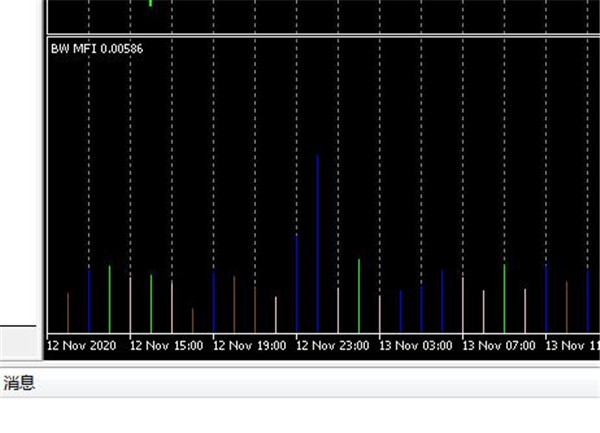Click the BW MFI 0.00586 indicator label

click(97, 49)
